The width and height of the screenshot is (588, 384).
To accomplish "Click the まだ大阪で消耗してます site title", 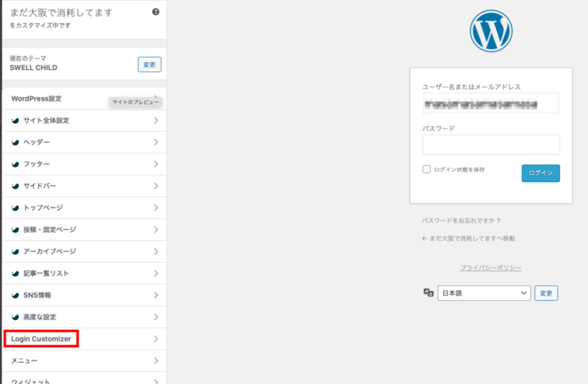I will click(x=61, y=12).
